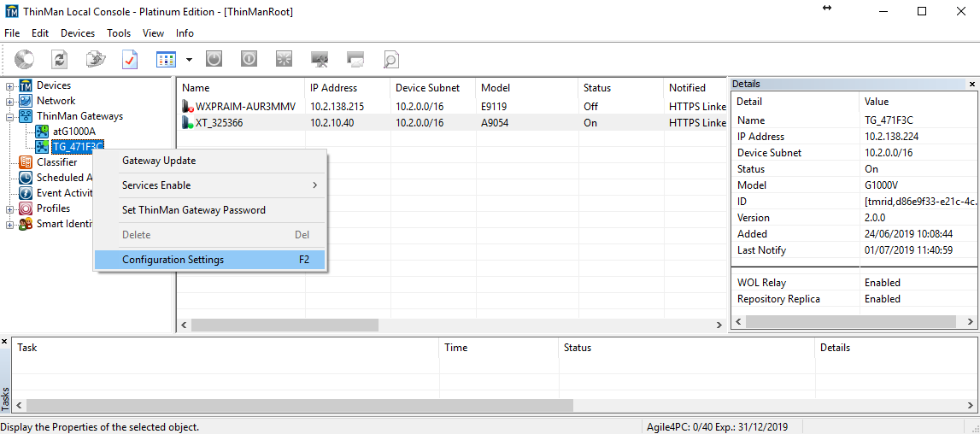Click the Time column header in Tasks
The width and height of the screenshot is (980, 434).
click(x=499, y=348)
